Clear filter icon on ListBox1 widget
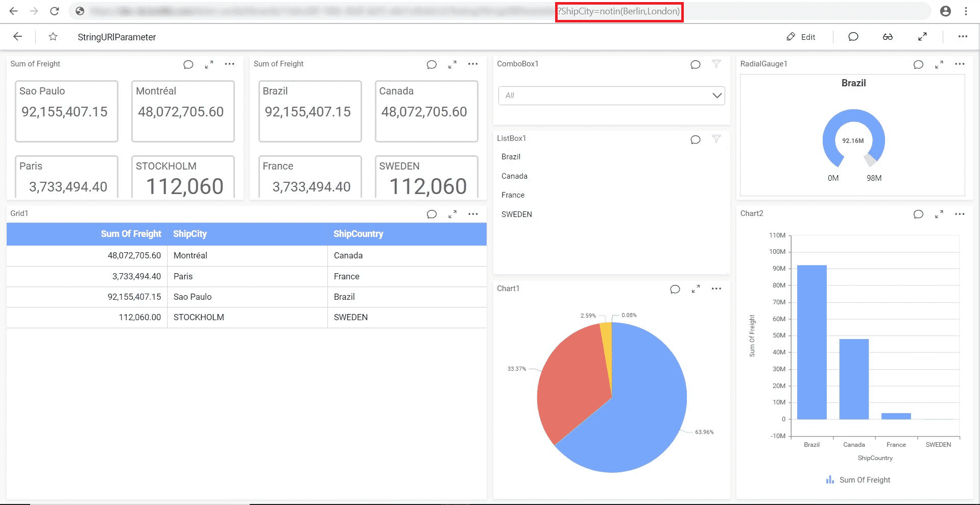The image size is (980, 505). tap(716, 139)
